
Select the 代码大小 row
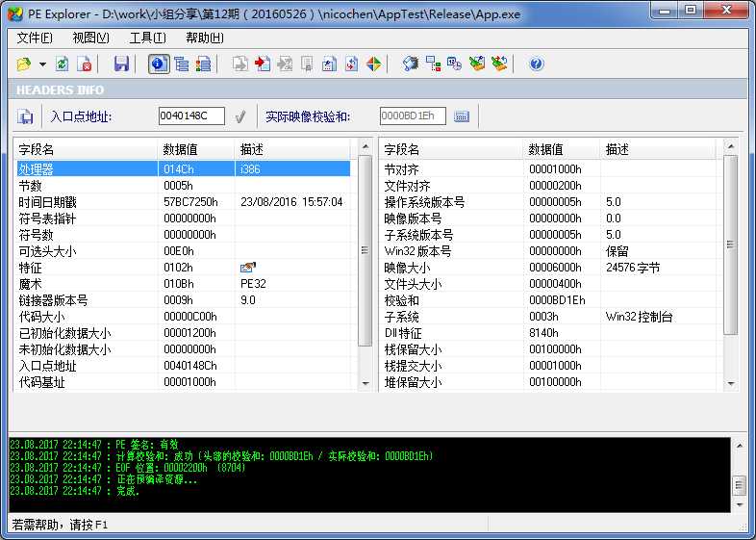[x=183, y=317]
